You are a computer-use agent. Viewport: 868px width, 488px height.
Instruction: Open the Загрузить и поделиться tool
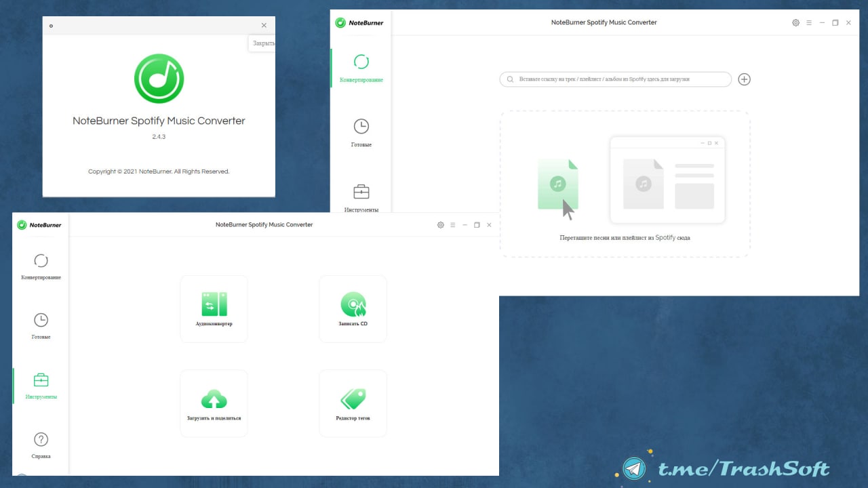pos(214,403)
